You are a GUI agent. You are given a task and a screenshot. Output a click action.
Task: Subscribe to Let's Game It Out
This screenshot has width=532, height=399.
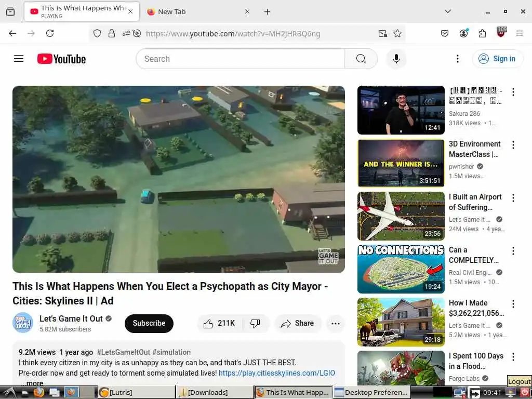(149, 323)
